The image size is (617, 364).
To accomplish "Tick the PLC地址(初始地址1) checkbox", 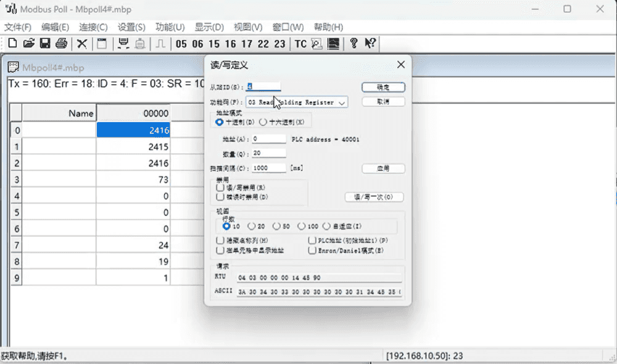I will click(312, 240).
